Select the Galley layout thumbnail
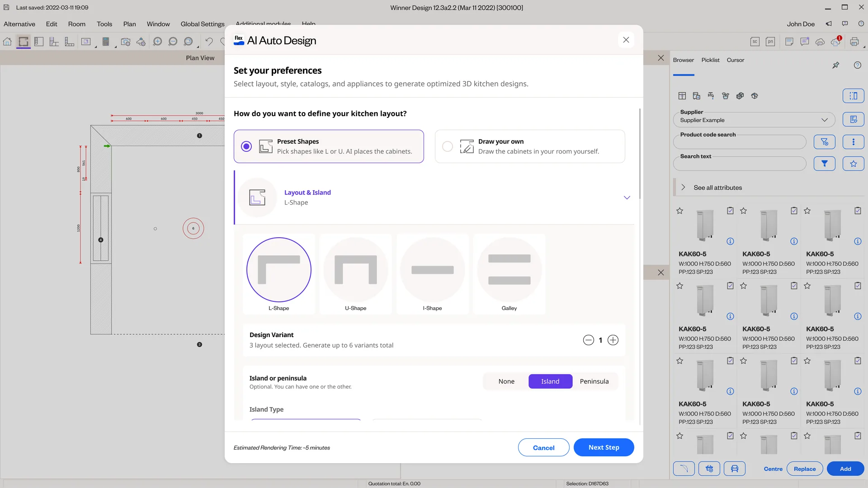 click(x=509, y=273)
